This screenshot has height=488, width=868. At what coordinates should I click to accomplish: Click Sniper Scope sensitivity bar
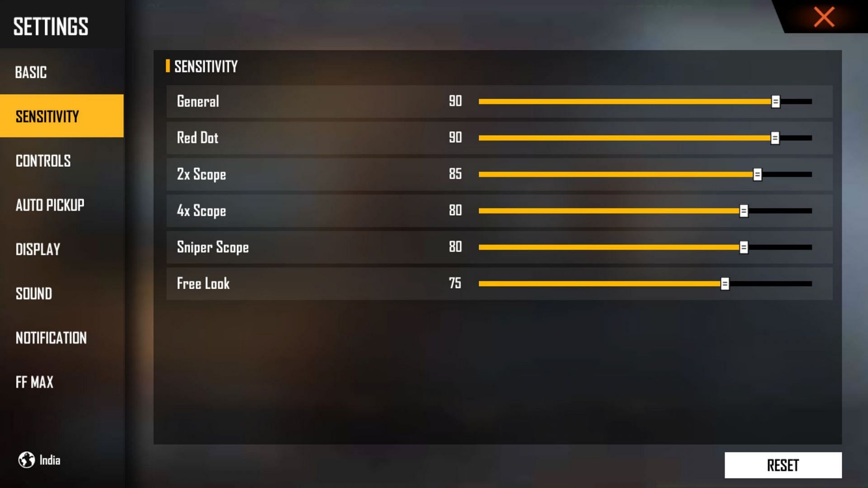(x=644, y=247)
